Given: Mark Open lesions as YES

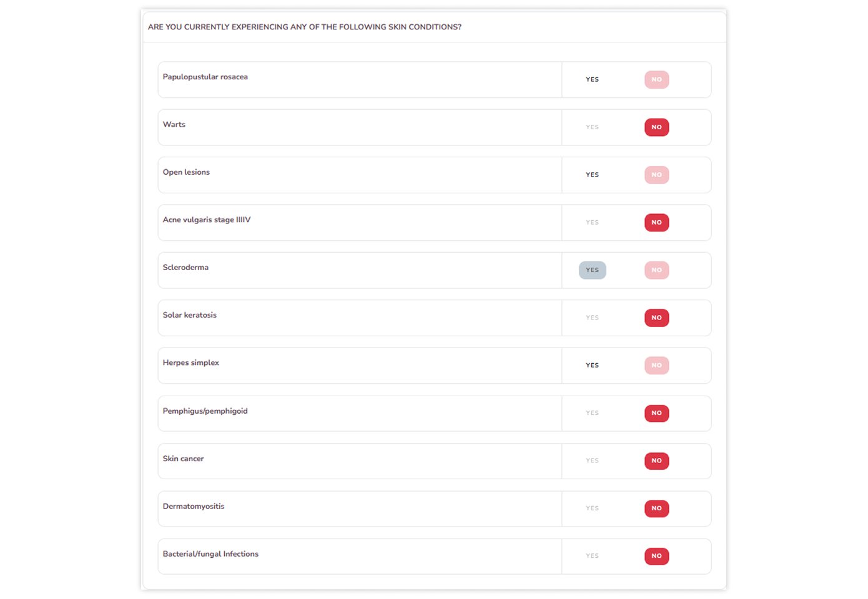Looking at the screenshot, I should (x=592, y=175).
